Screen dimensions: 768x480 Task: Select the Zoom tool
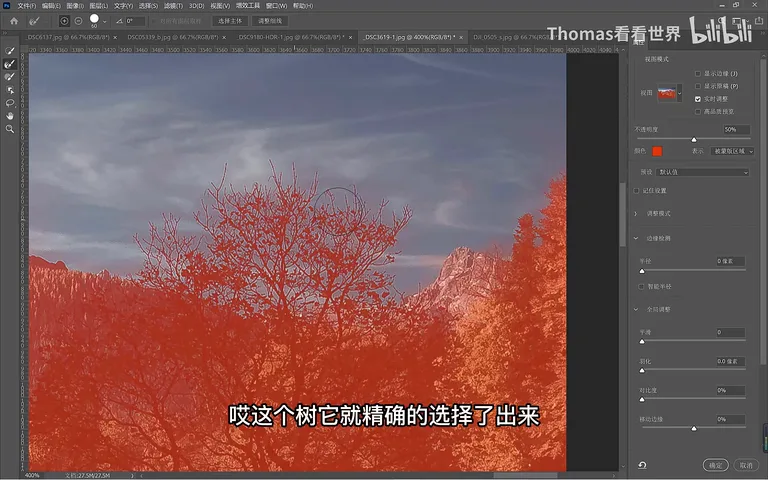coord(9,129)
